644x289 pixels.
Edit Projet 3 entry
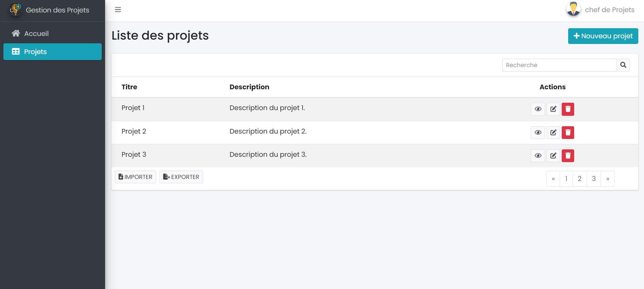553,156
